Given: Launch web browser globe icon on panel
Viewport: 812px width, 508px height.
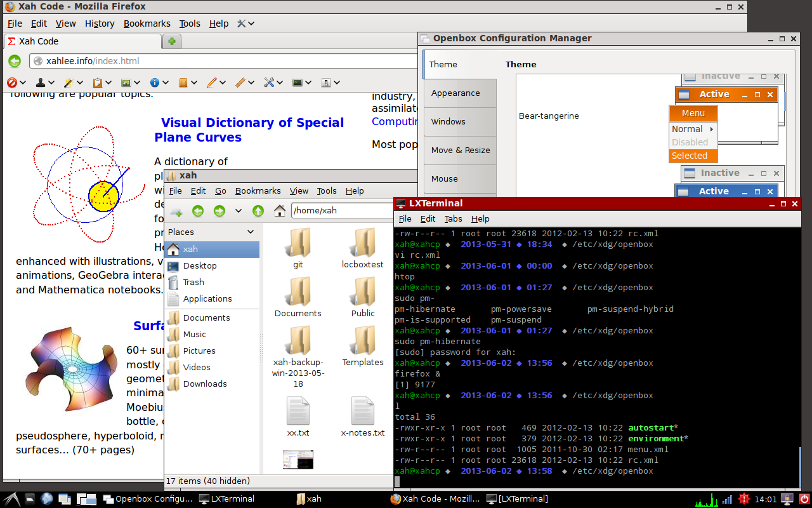Looking at the screenshot, I should coord(48,499).
